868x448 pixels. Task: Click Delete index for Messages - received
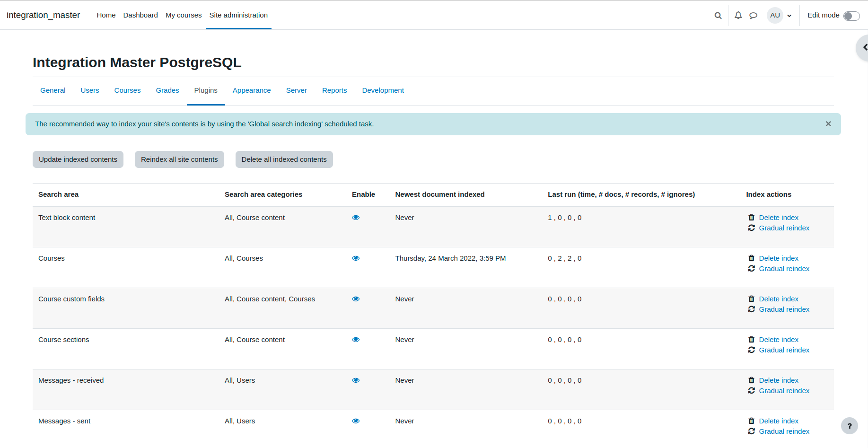[779, 380]
